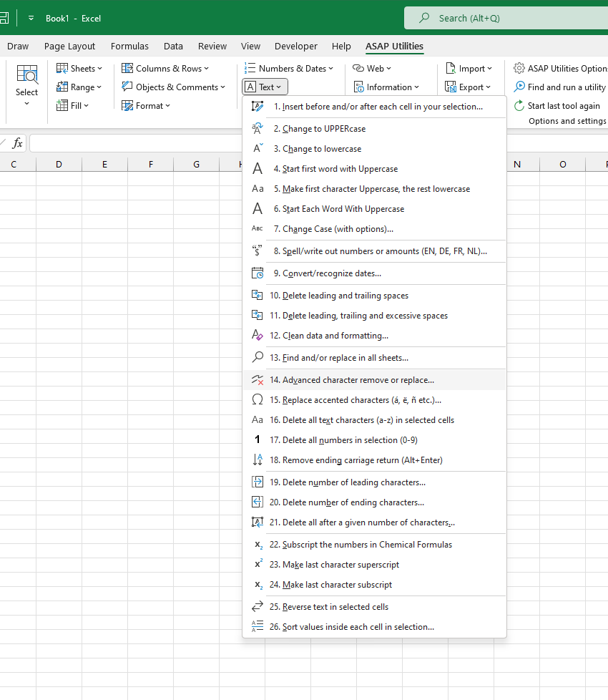
Task: Click the superscript icon for item 23
Action: [x=258, y=564]
